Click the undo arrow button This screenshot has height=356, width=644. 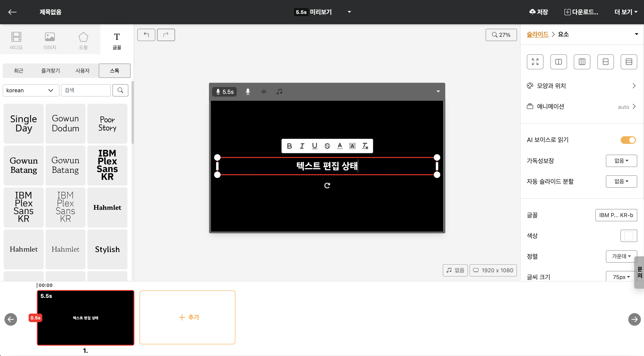(146, 35)
